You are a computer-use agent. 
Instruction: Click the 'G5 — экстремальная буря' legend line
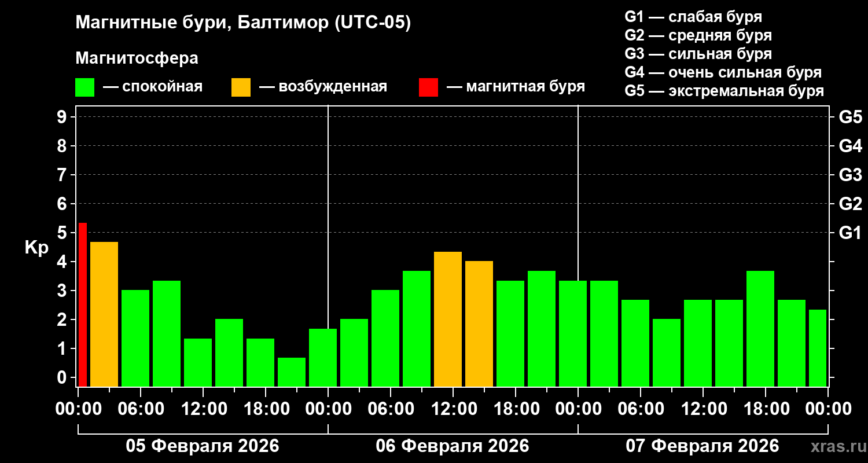pyautogui.click(x=724, y=91)
